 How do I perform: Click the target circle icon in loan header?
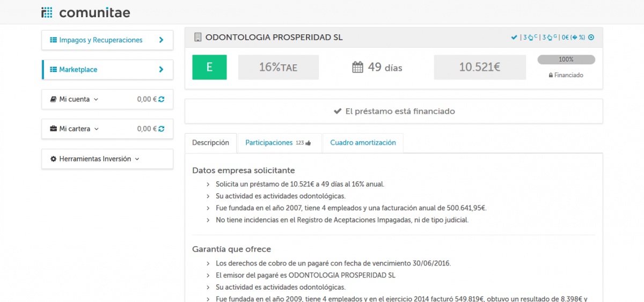pyautogui.click(x=591, y=38)
